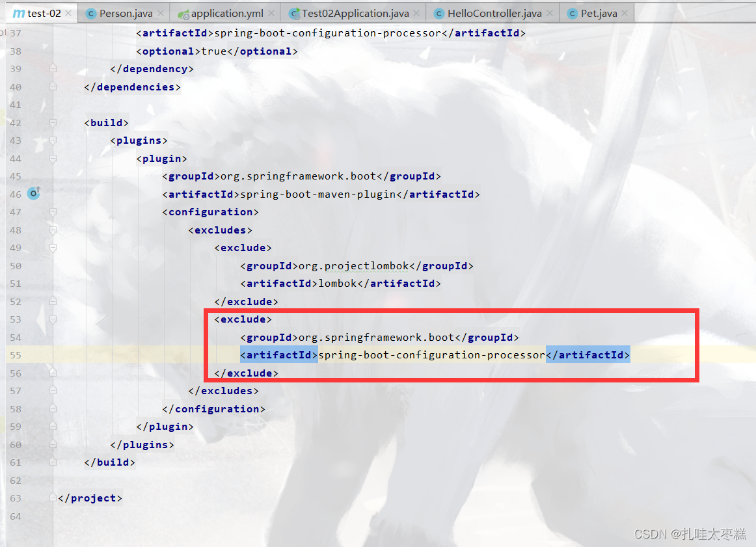Click fold end marker at line 40
Image resolution: width=756 pixels, height=547 pixels.
tap(53, 87)
